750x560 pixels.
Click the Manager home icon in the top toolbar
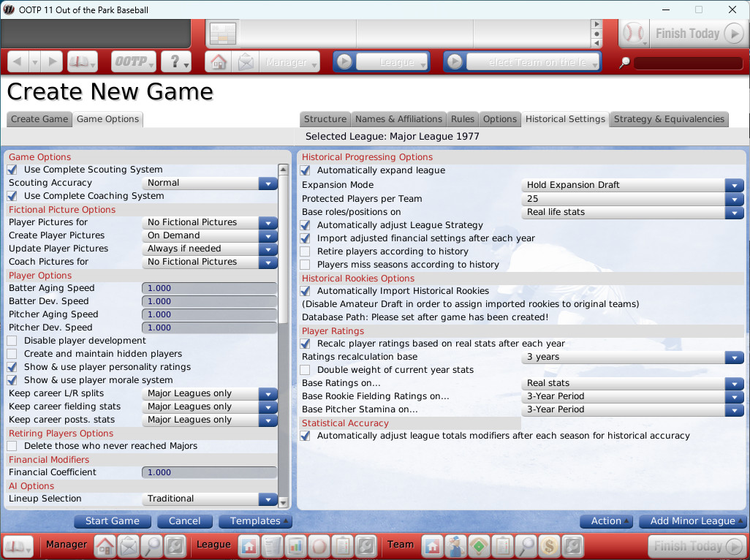(218, 62)
